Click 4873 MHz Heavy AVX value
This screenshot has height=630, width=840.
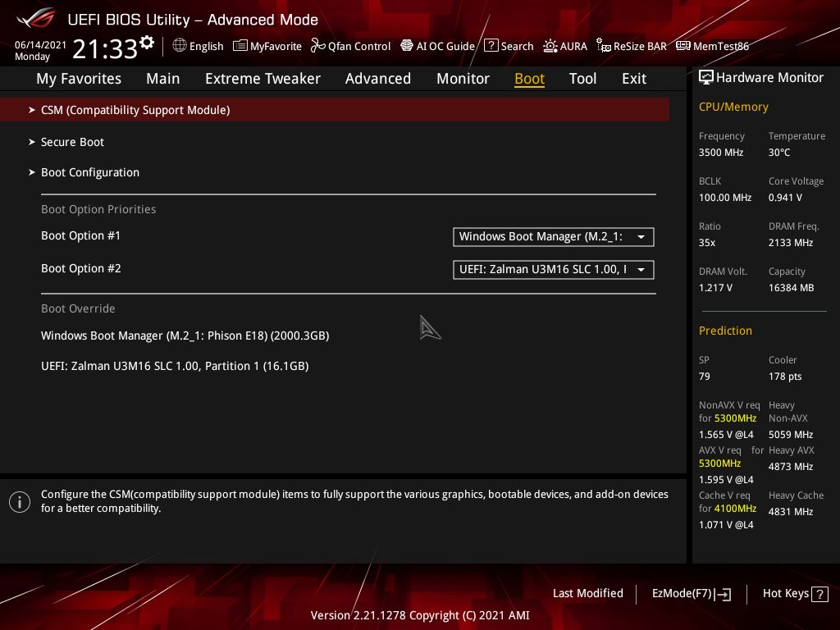click(x=791, y=467)
